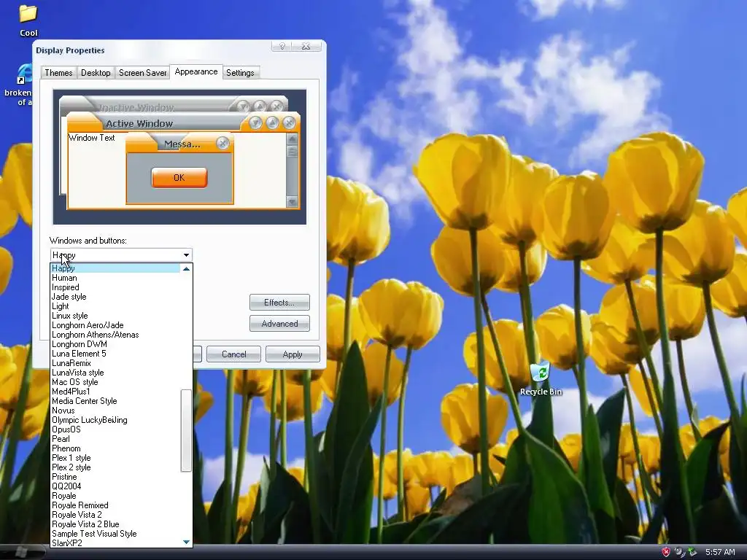
Task: Select Plex 1 style
Action: pyautogui.click(x=115, y=458)
